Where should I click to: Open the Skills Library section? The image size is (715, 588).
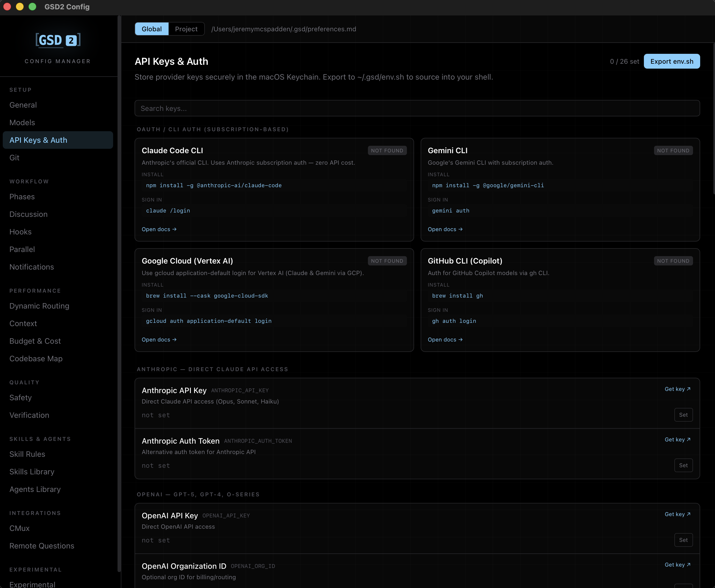click(x=32, y=472)
